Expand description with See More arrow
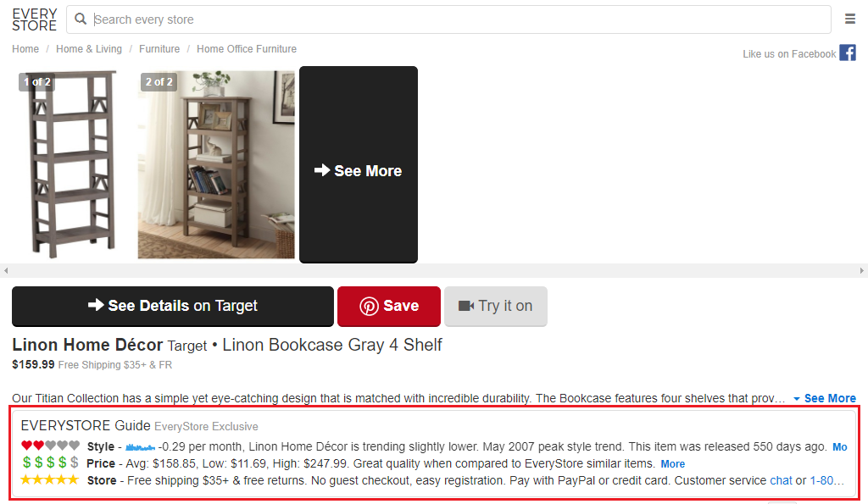The height and width of the screenshot is (504, 868). point(824,398)
